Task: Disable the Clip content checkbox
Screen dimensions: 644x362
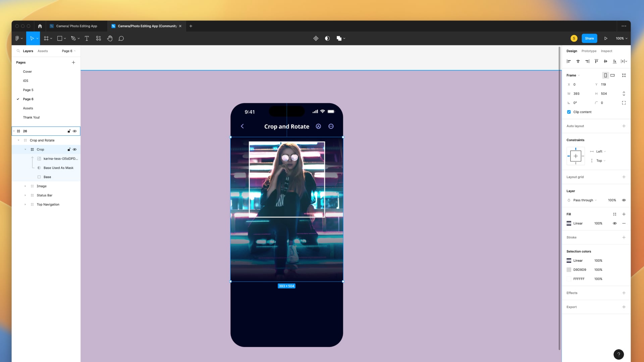Action: 569,112
